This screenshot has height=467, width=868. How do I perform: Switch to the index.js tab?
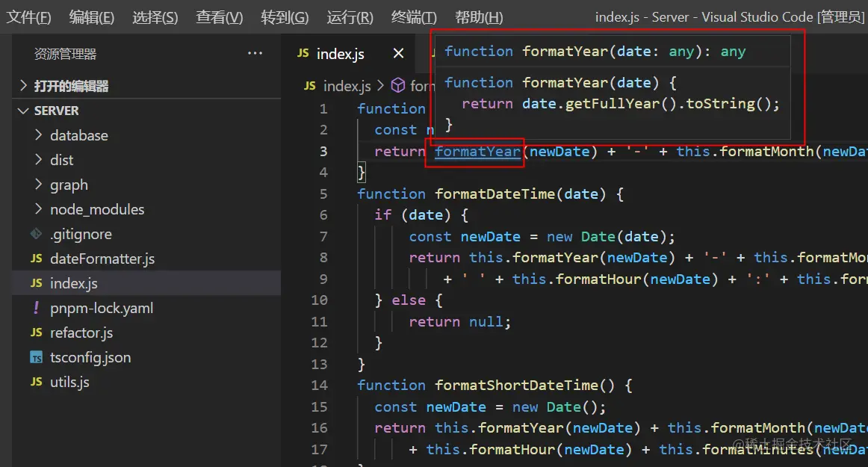coord(340,54)
